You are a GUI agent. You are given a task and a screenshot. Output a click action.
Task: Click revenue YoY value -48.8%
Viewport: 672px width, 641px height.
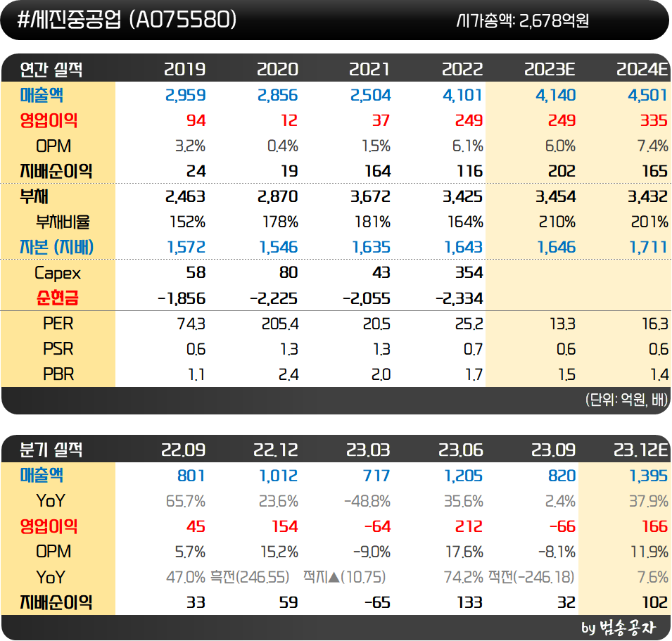coord(367,501)
